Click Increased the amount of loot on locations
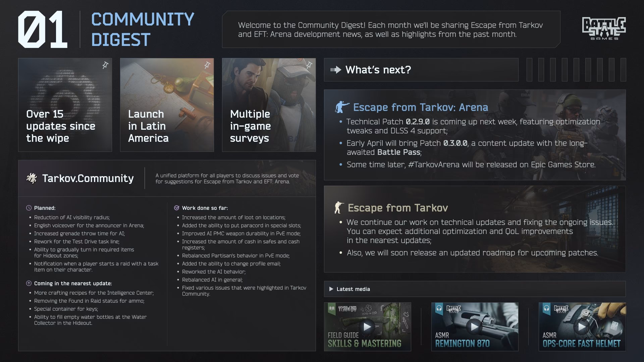 tap(233, 217)
